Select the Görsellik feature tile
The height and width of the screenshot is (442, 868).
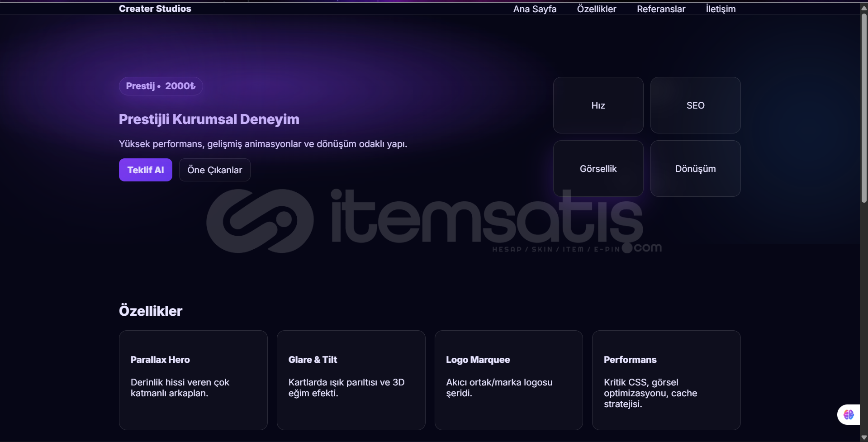[598, 169]
